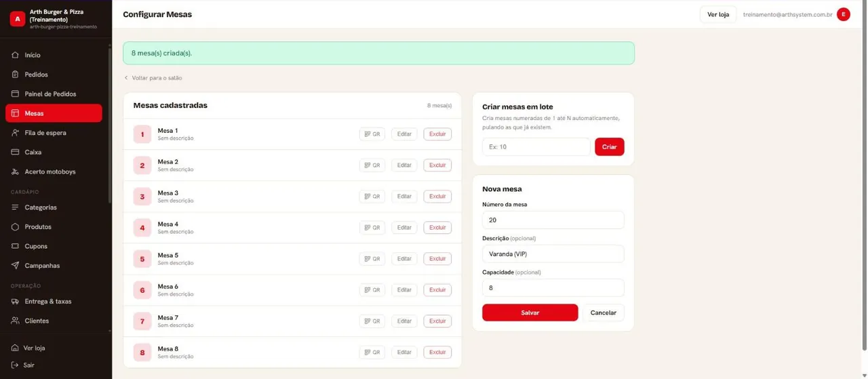Click the batch quantity field Ex: 10
The width and height of the screenshot is (868, 379).
tap(536, 147)
